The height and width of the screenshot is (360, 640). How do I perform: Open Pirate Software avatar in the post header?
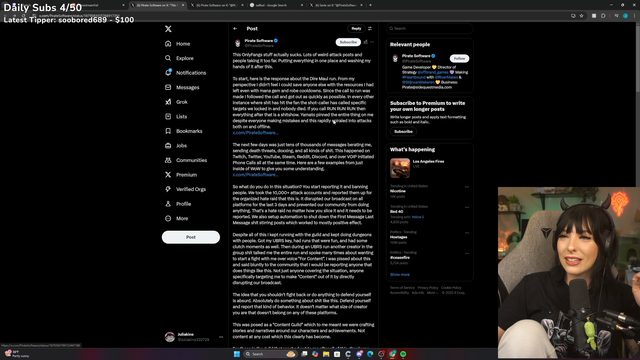[238, 43]
